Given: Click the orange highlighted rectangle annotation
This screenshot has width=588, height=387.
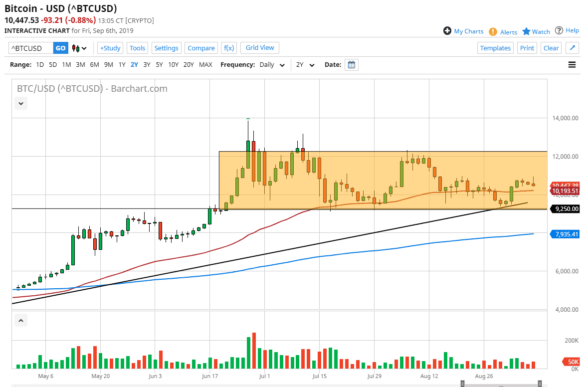Looking at the screenshot, I should point(383,181).
